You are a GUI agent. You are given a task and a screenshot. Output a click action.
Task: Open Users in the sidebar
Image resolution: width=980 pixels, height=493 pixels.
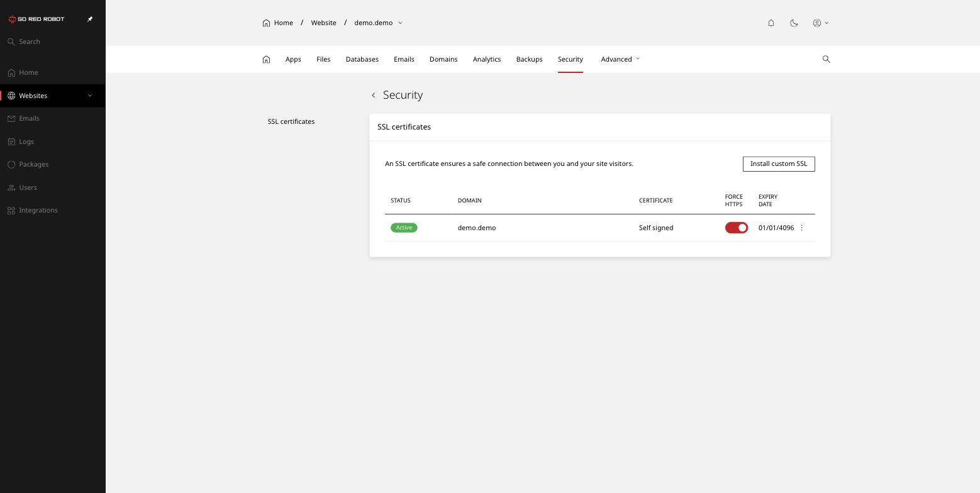(x=53, y=187)
